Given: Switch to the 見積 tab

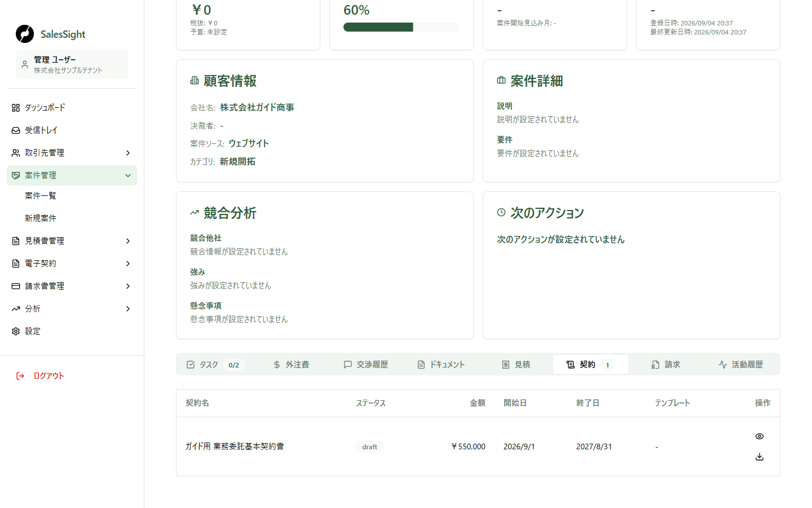Looking at the screenshot, I should pyautogui.click(x=516, y=365).
